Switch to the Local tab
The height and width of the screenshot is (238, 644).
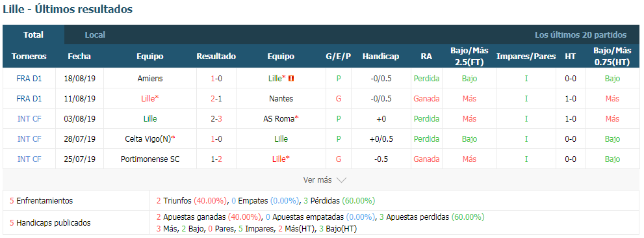[x=95, y=35]
